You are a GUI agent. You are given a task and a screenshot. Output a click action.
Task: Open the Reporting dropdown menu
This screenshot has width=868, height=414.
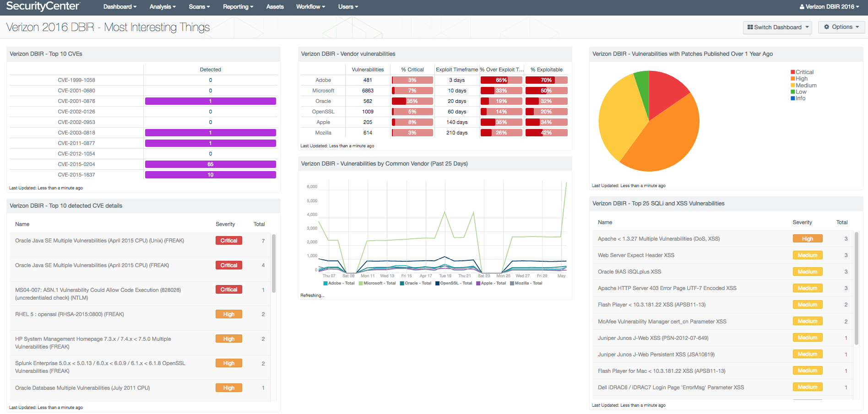pos(238,7)
